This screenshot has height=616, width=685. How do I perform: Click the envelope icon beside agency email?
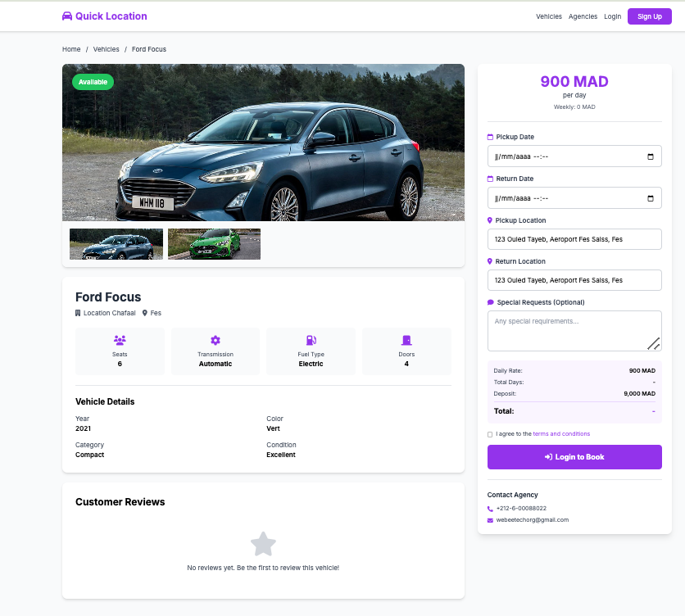pyautogui.click(x=490, y=520)
